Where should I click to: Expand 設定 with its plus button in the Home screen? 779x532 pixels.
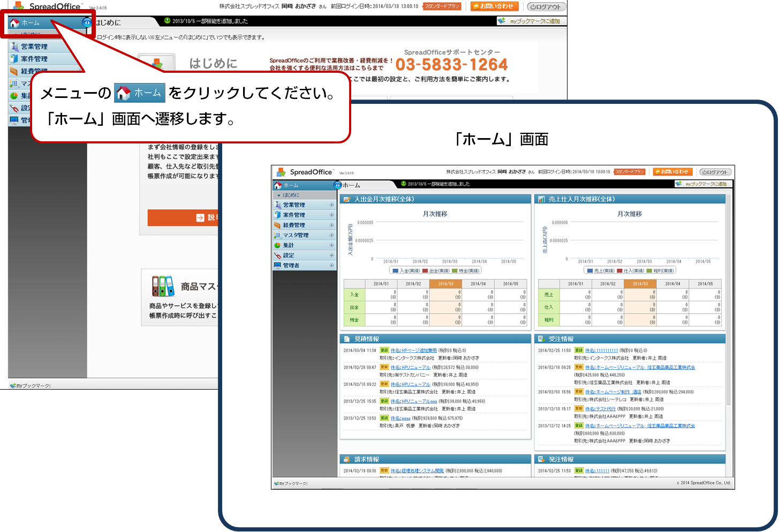point(331,256)
